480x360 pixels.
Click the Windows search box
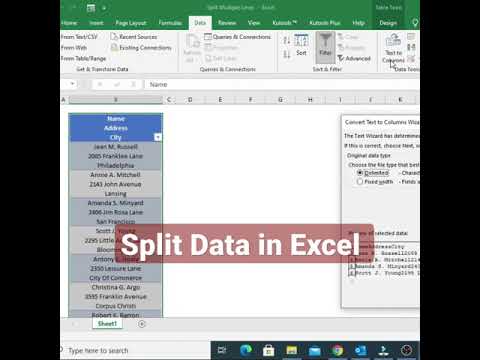point(135,350)
